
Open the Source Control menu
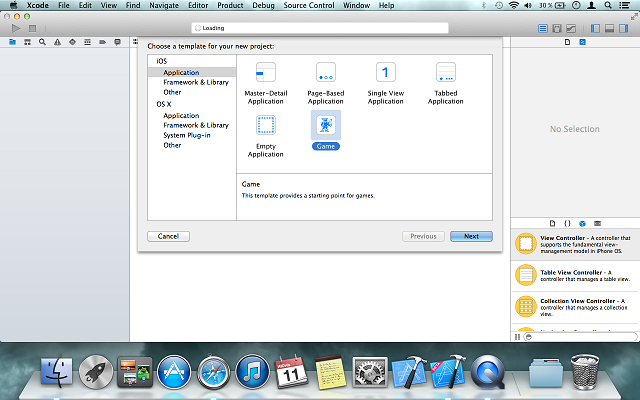point(309,5)
